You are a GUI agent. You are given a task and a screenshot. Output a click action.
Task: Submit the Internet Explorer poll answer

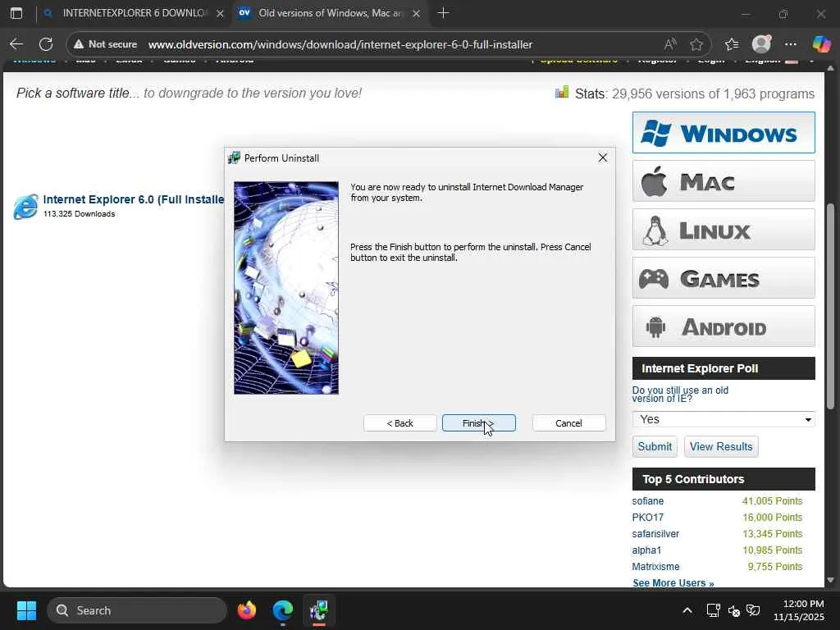(x=655, y=446)
